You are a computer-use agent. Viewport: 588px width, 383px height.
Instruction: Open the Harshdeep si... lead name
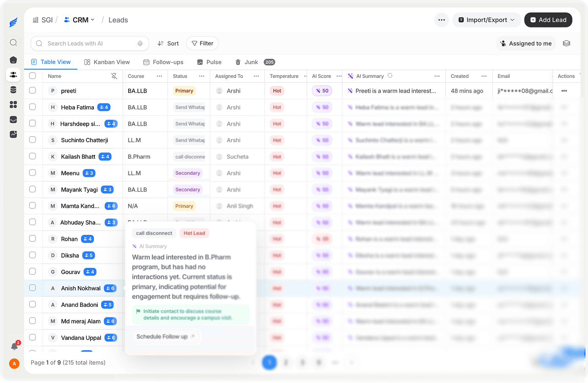[x=80, y=124]
